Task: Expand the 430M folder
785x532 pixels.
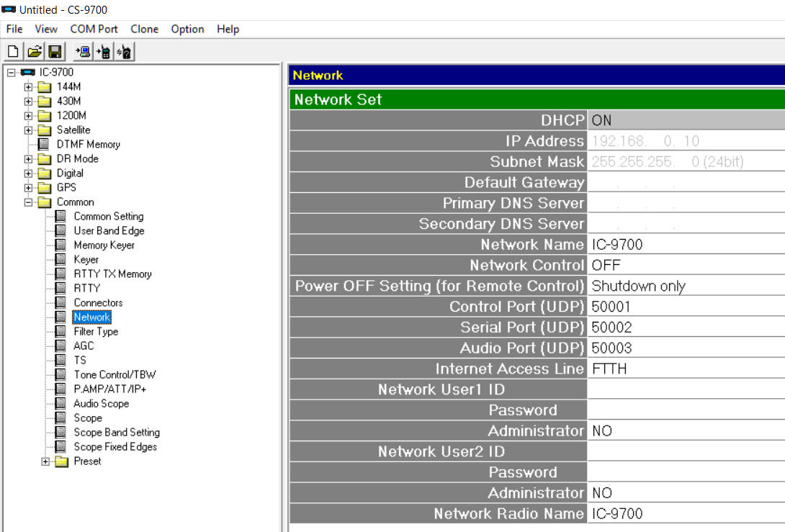Action: point(28,102)
